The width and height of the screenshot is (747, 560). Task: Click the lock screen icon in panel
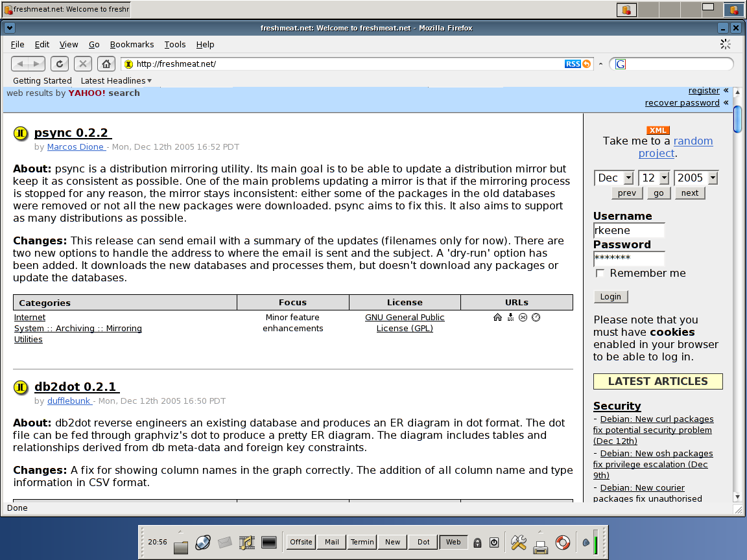pos(477,542)
